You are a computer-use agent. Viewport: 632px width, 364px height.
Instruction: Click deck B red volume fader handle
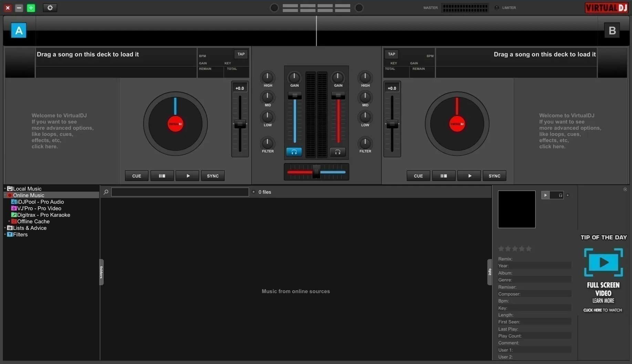click(338, 96)
